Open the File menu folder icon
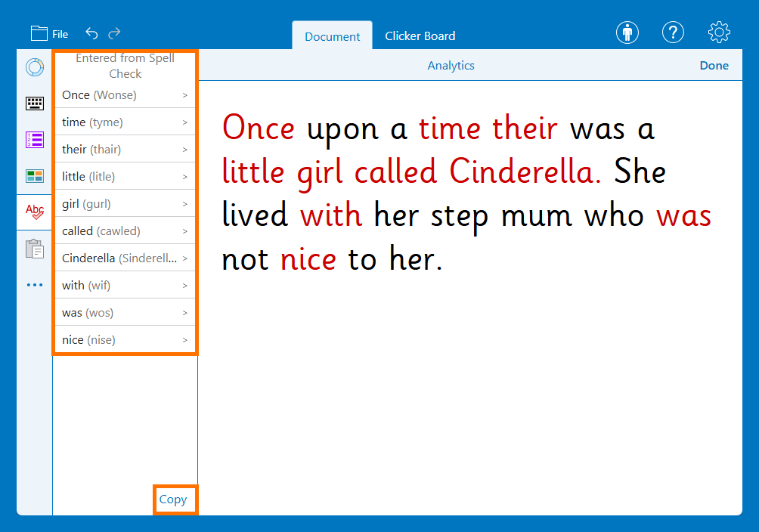Screen dimensions: 759x532 (x=39, y=33)
